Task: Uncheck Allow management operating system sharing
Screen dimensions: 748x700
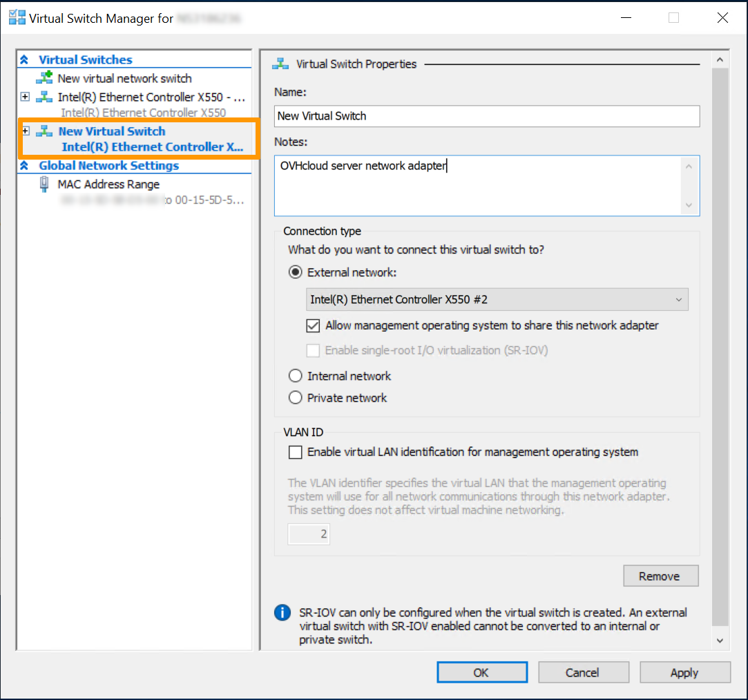Action: click(313, 325)
